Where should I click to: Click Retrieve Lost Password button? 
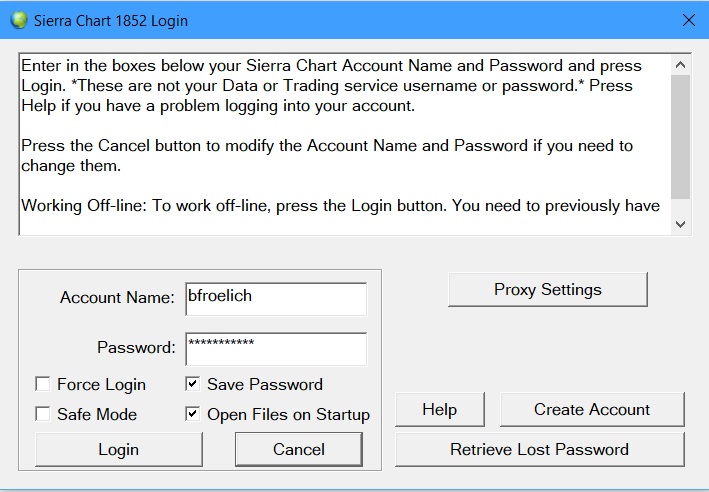pos(539,449)
